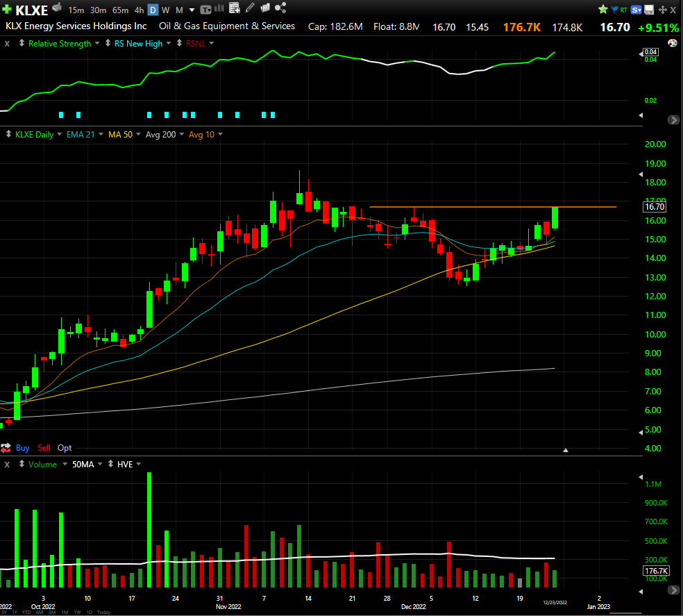
Task: Select the pencil drawing tool
Action: pyautogui.click(x=250, y=8)
